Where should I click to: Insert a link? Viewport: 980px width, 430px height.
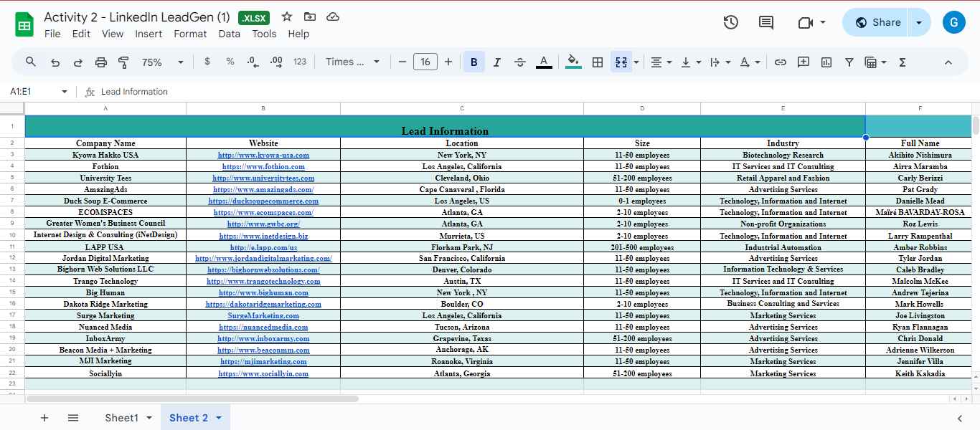pos(781,62)
